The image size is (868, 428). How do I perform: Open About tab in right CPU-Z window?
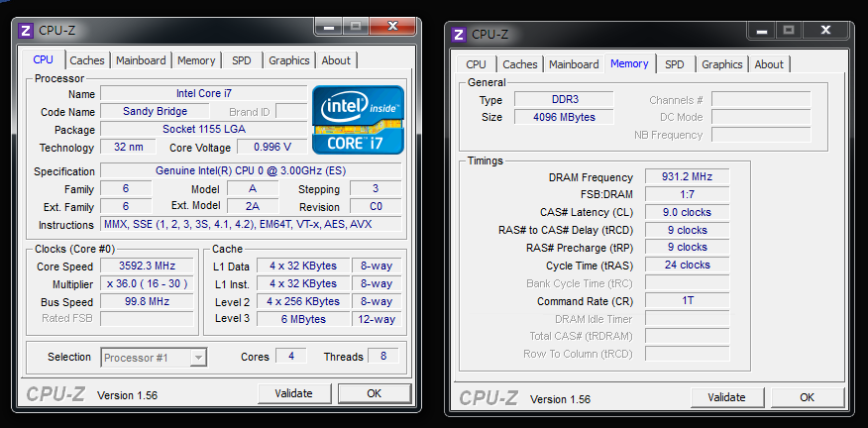pos(769,64)
